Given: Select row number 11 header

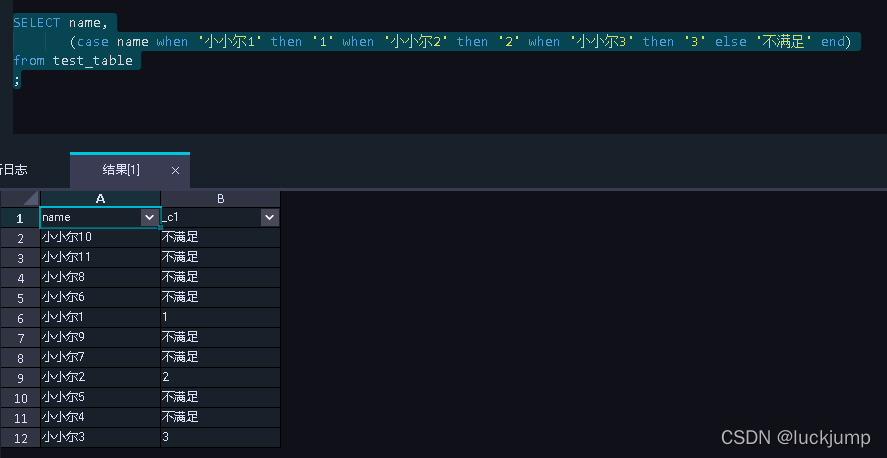Looking at the screenshot, I should click(20, 418).
